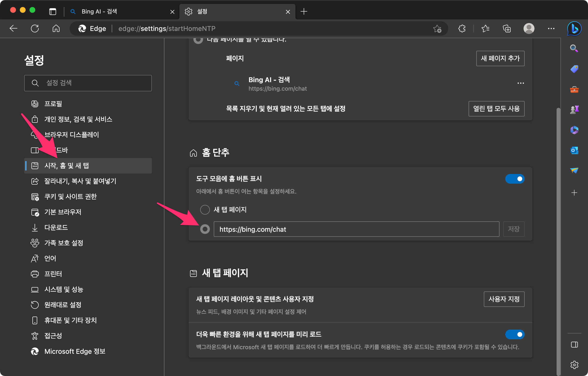Open the Favorites star list icon
This screenshot has height=376, width=588.
point(485,29)
